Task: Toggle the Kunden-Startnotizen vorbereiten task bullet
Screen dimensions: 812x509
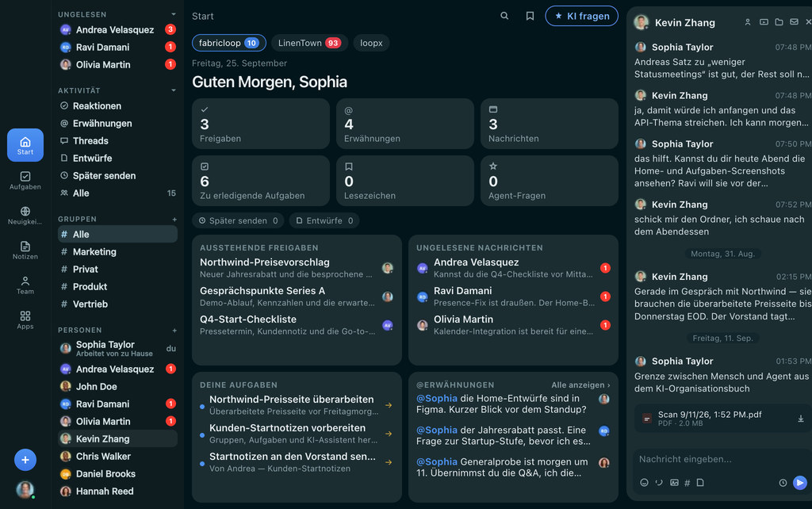Action: (202, 435)
